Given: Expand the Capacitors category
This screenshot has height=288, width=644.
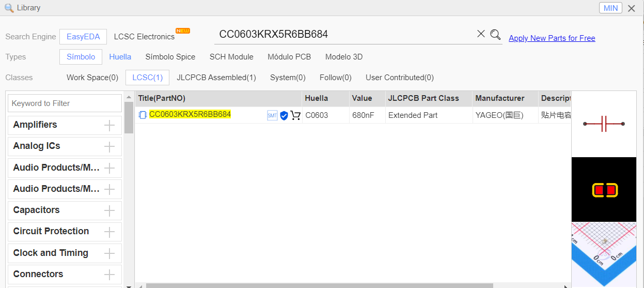Looking at the screenshot, I should coord(109,210).
